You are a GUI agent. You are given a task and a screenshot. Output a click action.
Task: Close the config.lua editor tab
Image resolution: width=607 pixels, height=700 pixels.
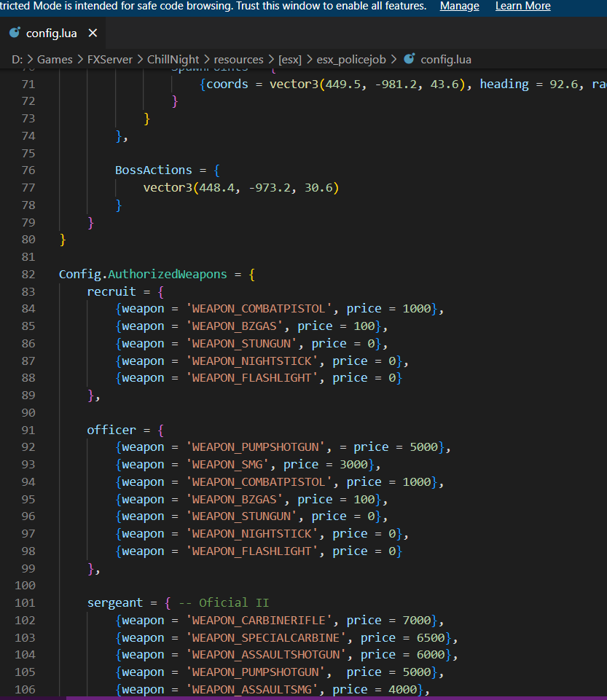pos(92,34)
